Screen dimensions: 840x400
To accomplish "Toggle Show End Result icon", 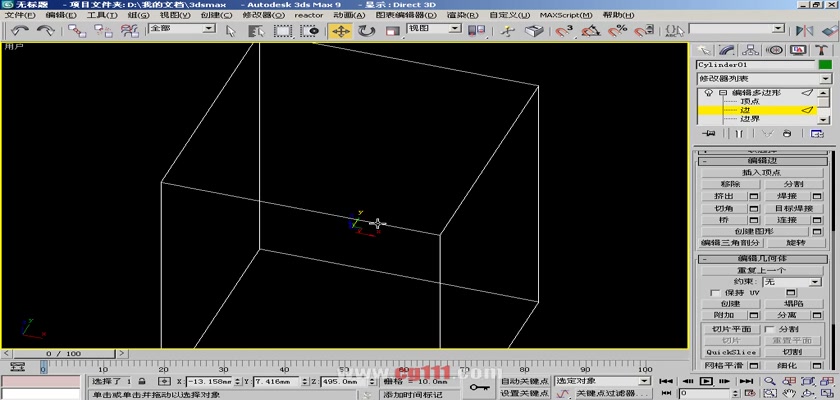I will [x=739, y=134].
